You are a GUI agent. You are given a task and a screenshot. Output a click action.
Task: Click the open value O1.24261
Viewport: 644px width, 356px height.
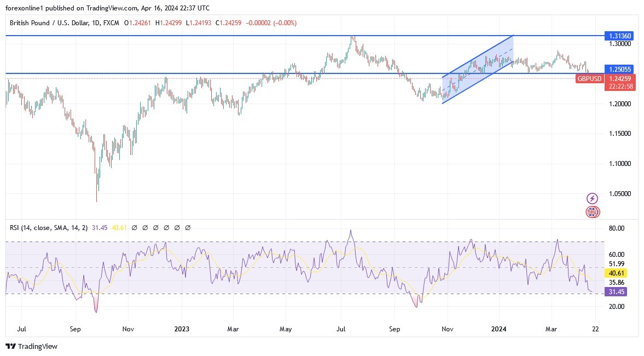coord(137,23)
